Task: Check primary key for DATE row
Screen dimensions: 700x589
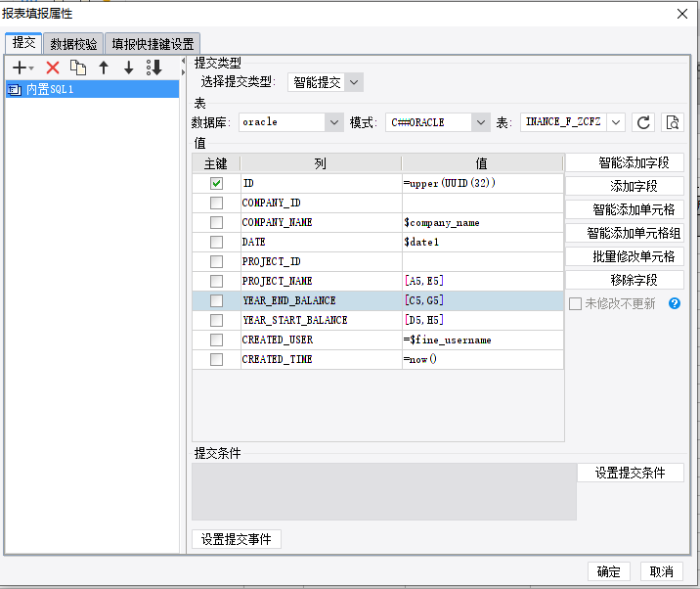Action: tap(216, 243)
